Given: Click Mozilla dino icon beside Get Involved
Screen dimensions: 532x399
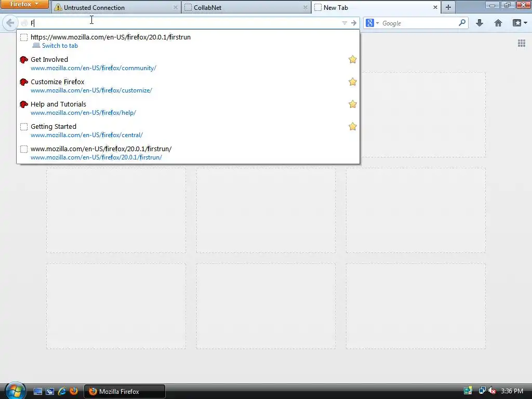Looking at the screenshot, I should (24, 60).
